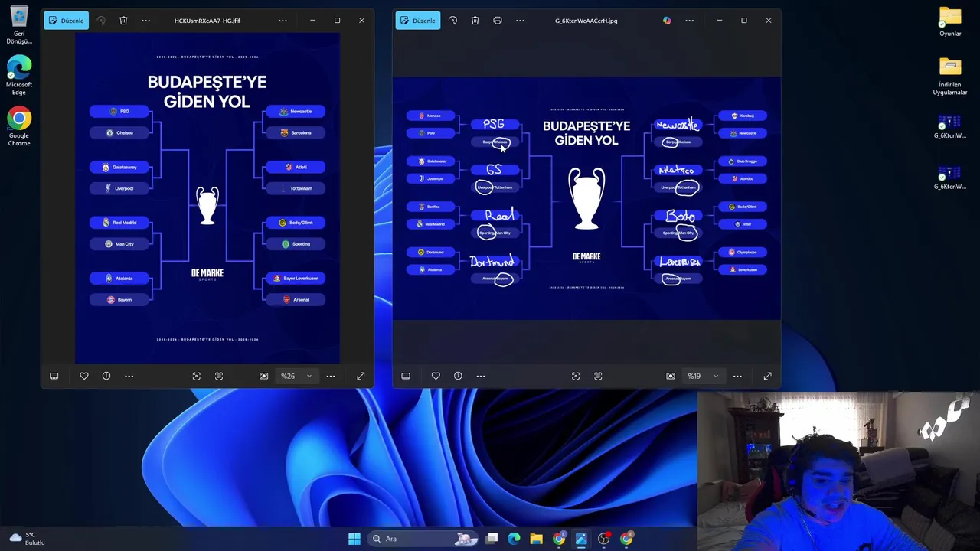The height and width of the screenshot is (551, 980).
Task: Open settings menu right of HCKUsmRXcAA7-HG.jfif title
Action: (283, 21)
